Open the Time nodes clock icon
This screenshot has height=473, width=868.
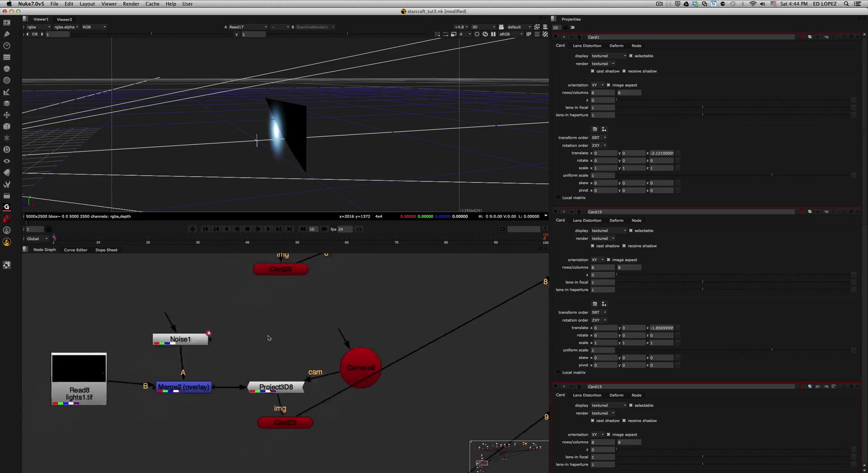tap(7, 46)
